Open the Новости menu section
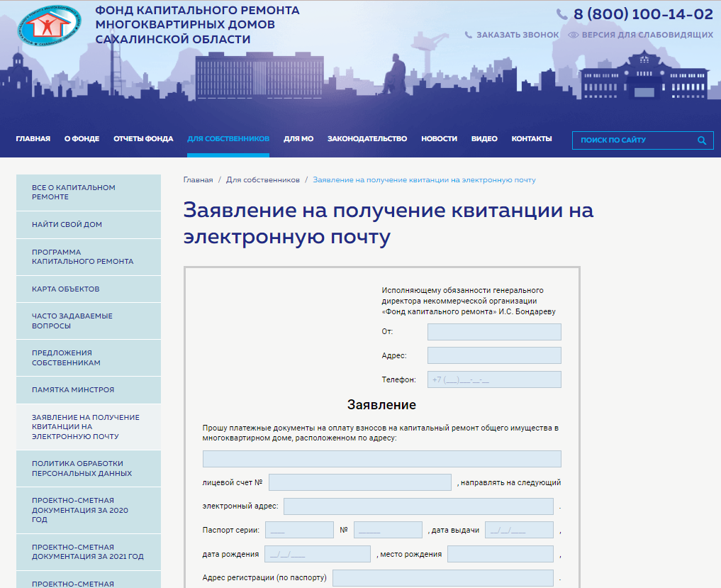Image resolution: width=721 pixels, height=588 pixels. (x=439, y=139)
